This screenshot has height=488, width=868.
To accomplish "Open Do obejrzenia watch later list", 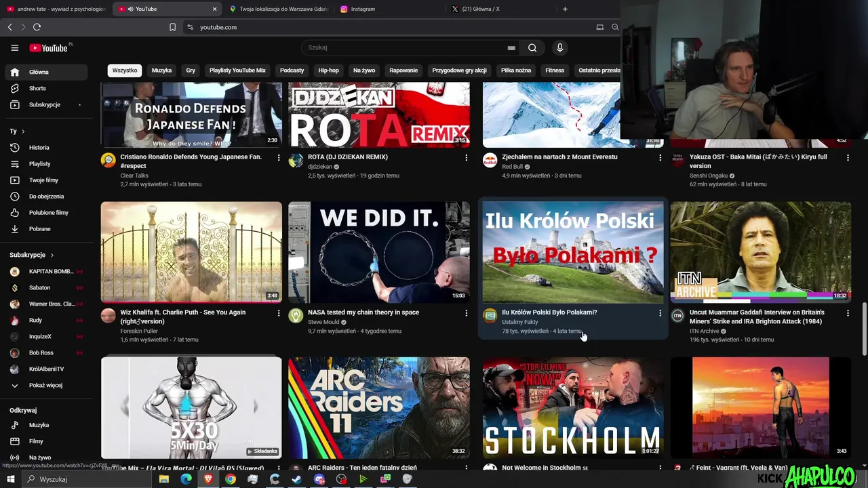I will tap(46, 196).
